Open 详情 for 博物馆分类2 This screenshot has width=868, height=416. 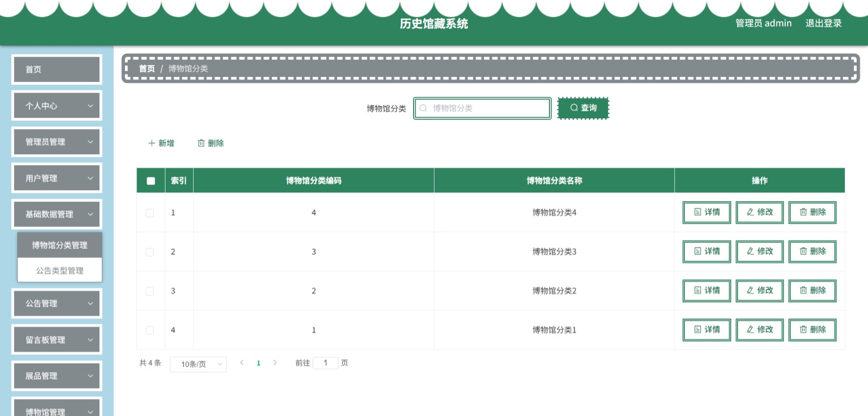(x=707, y=291)
